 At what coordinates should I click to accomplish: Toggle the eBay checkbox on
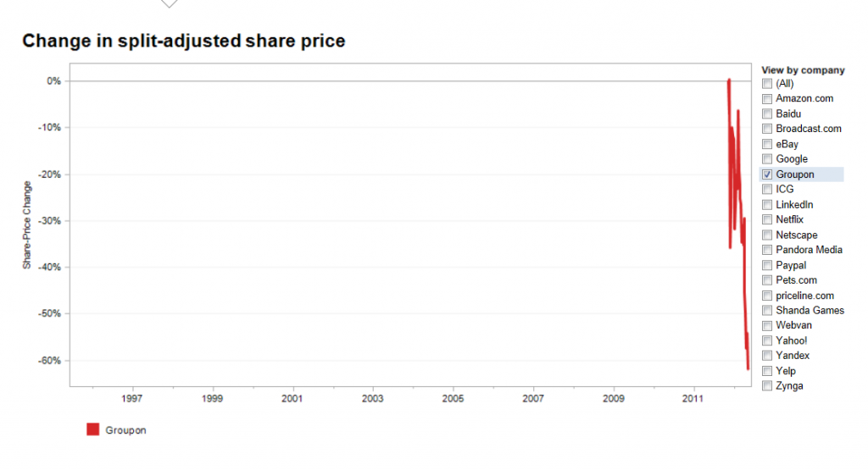pyautogui.click(x=767, y=144)
